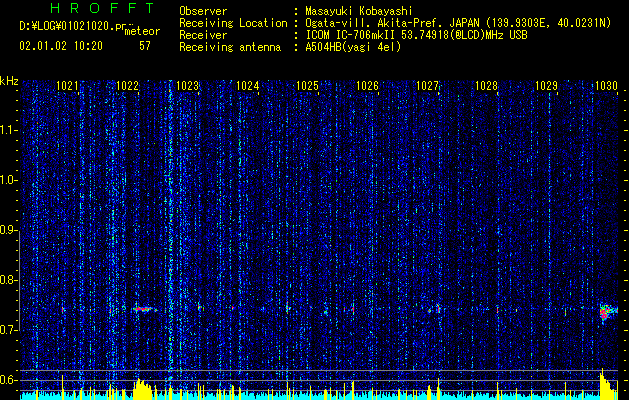Click the 0.9 frequency axis label
Screen dimensions: 629x400
pos(9,230)
